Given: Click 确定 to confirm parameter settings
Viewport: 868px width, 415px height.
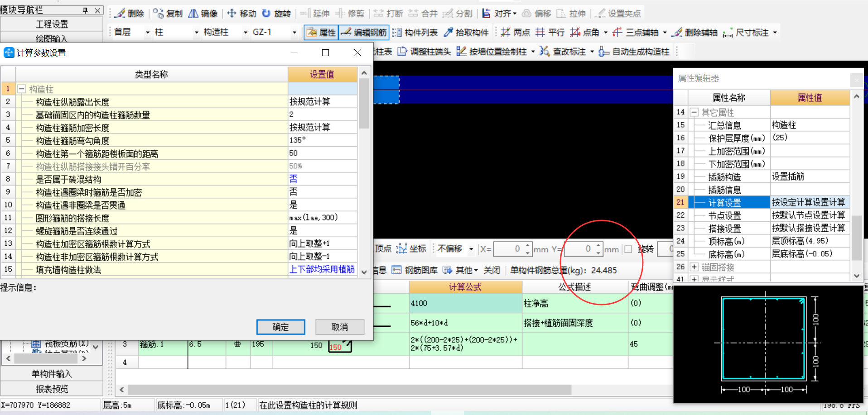Looking at the screenshot, I should (280, 327).
